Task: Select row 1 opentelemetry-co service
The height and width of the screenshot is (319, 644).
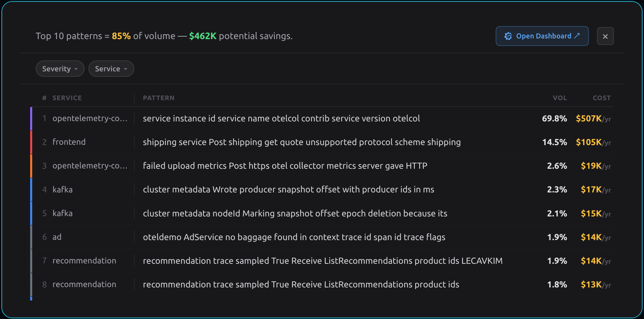Action: coord(90,118)
